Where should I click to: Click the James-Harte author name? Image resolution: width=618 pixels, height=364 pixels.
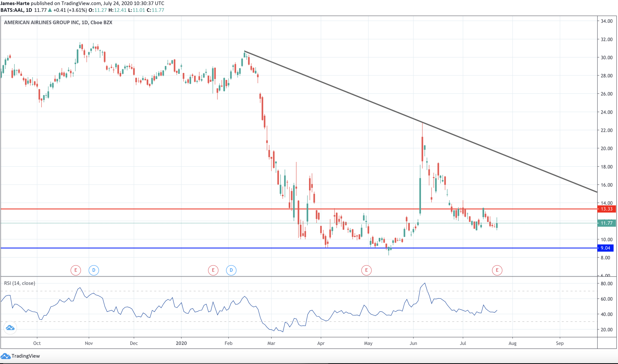[x=15, y=3]
